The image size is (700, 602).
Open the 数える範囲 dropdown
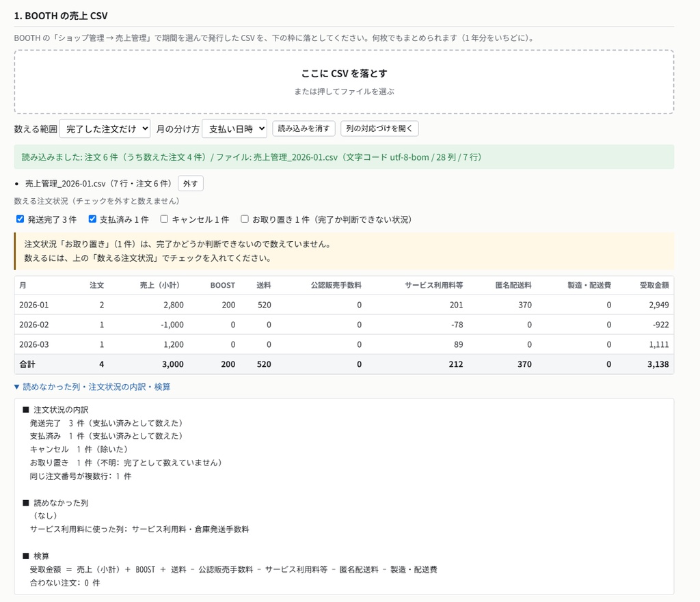105,128
